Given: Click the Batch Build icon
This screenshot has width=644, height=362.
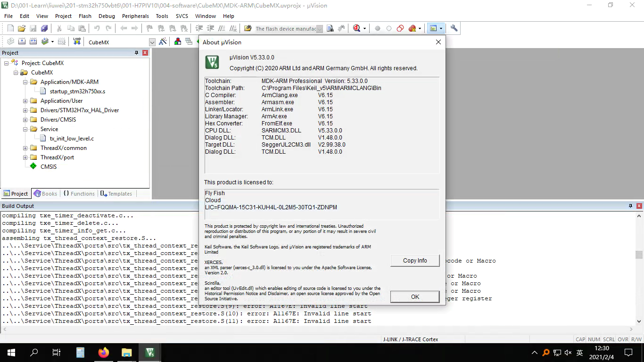Looking at the screenshot, I should [x=45, y=41].
